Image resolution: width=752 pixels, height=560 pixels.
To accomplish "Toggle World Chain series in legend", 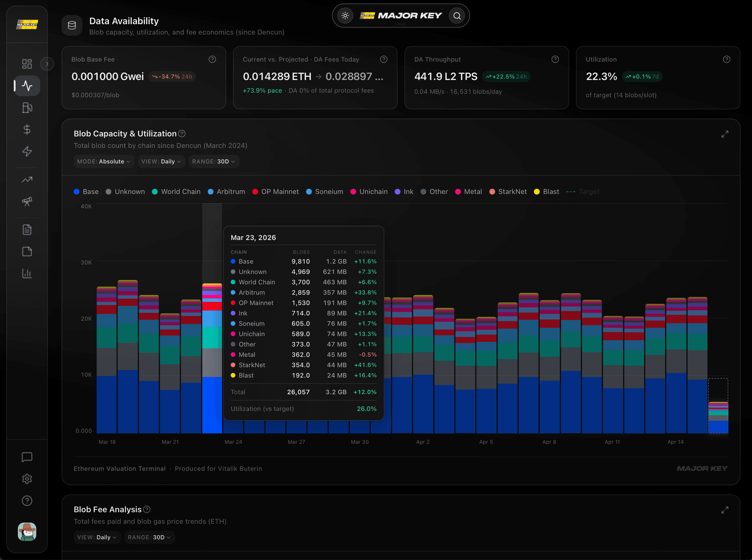I will pos(176,192).
